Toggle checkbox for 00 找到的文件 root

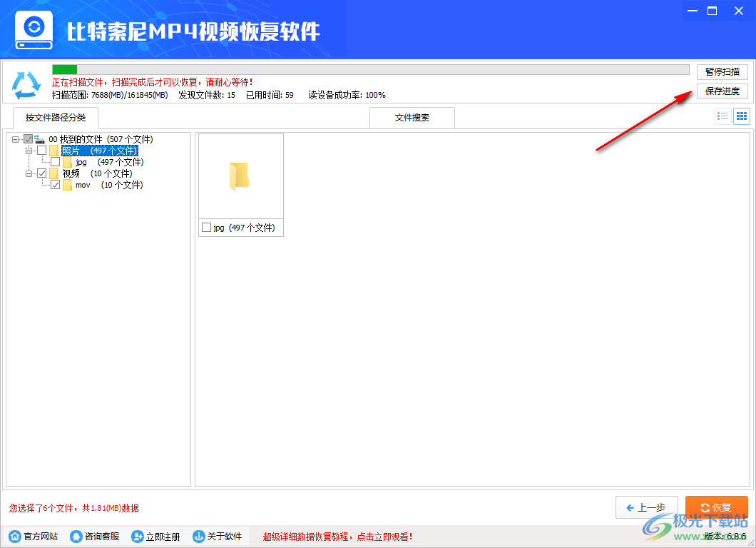coord(29,139)
